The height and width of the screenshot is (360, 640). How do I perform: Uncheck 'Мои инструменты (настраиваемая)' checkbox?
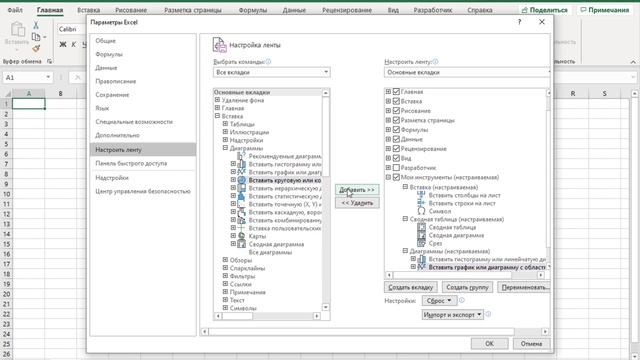coord(396,177)
